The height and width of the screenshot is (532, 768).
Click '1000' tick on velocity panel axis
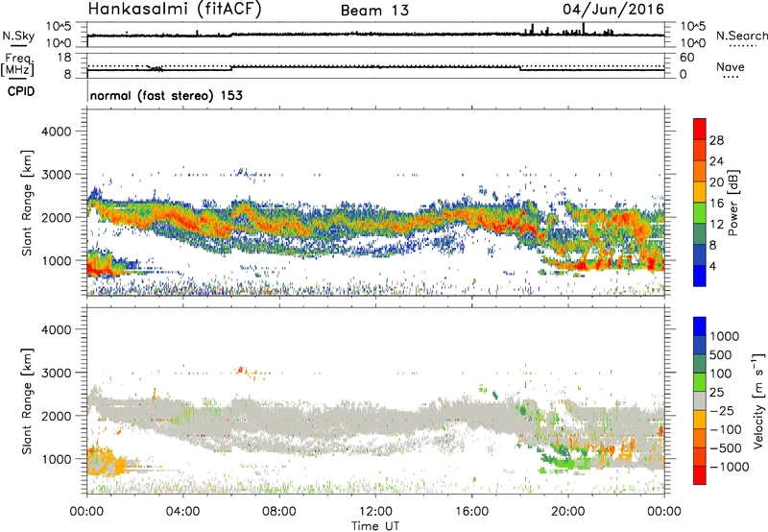tap(56, 459)
